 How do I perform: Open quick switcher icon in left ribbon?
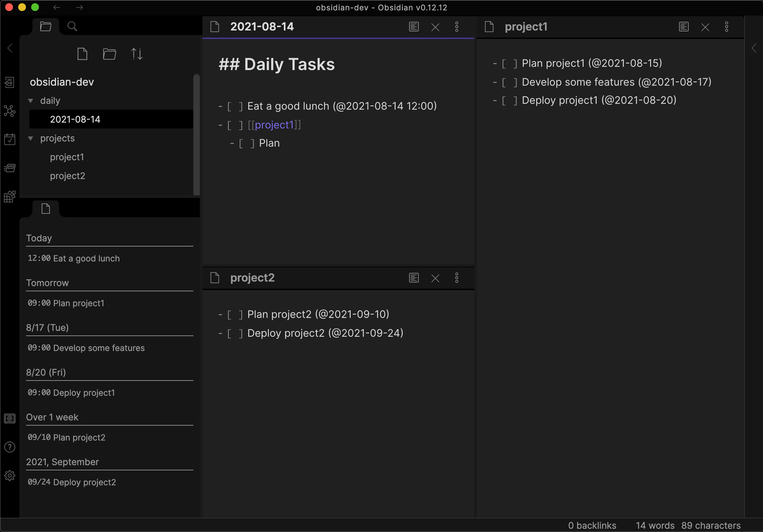coord(10,82)
